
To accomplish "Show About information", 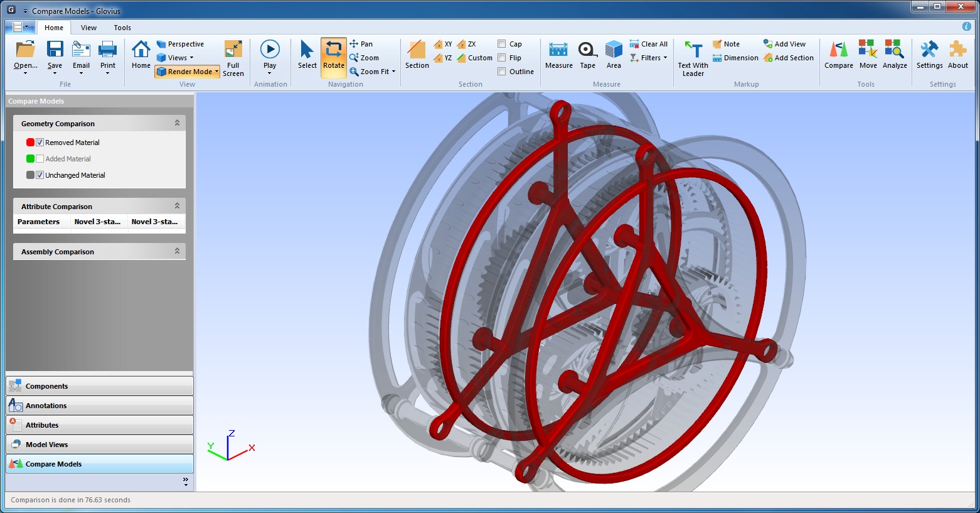I will click(x=958, y=55).
